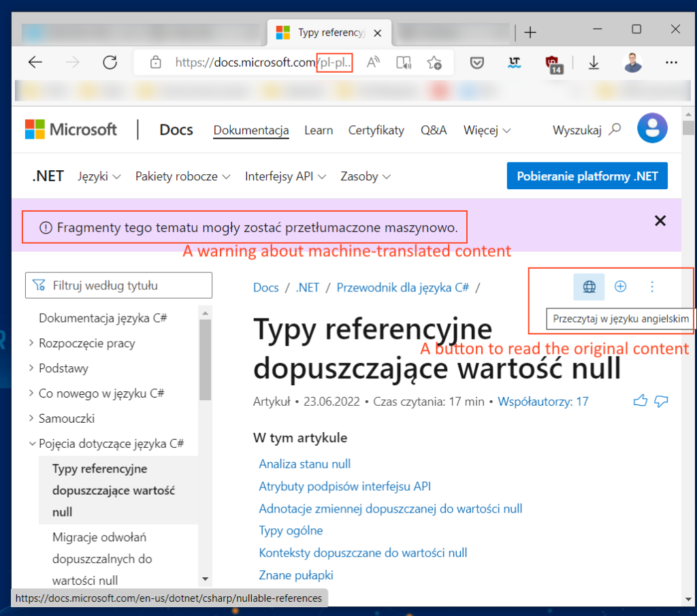Viewport: 697px width, 616px height.
Task: Open uBlock extension showing 14
Action: 553,63
